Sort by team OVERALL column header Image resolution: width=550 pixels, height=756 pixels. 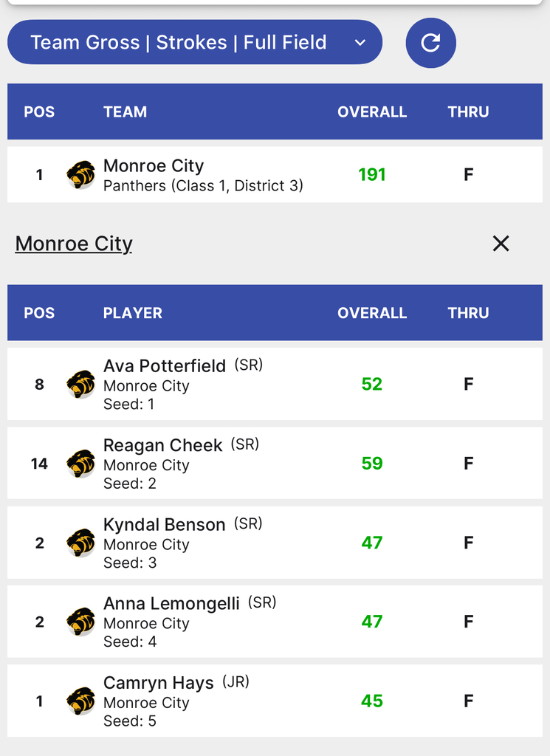[372, 112]
